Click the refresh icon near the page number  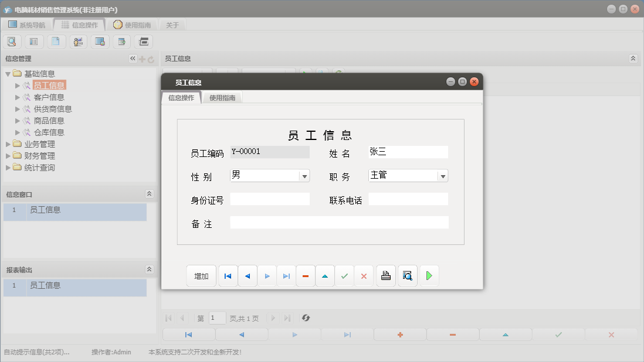coord(305,318)
